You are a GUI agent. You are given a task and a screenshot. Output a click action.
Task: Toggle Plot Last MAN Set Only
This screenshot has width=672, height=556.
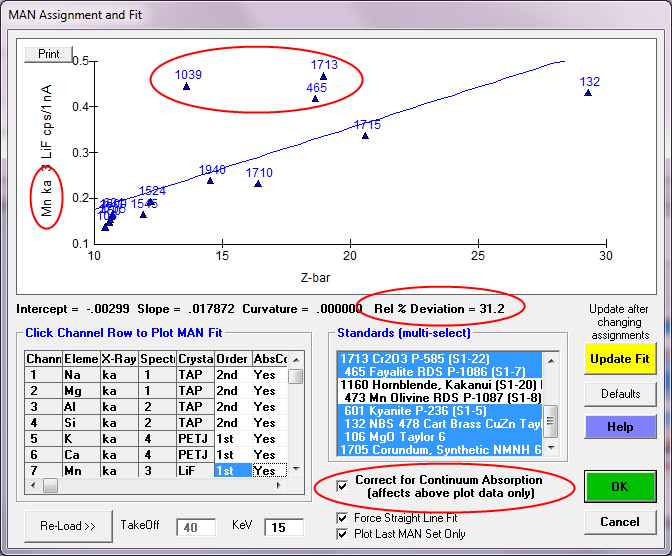(344, 534)
